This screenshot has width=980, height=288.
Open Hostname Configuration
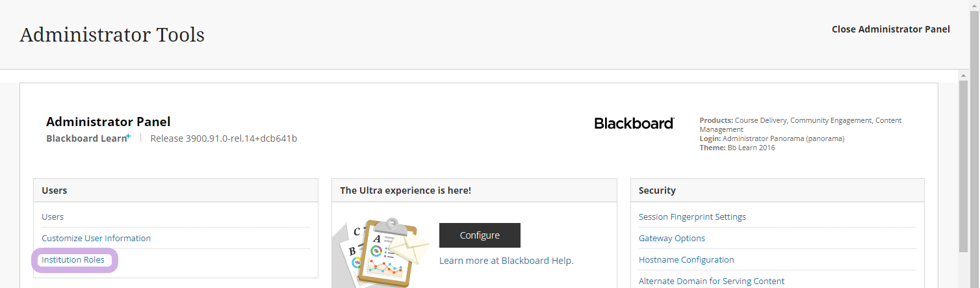point(686,260)
